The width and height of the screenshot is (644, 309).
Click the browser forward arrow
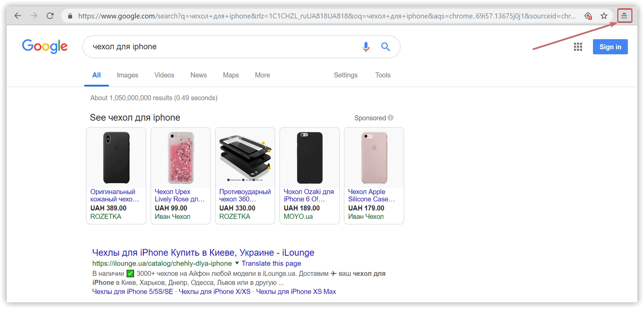tap(34, 16)
